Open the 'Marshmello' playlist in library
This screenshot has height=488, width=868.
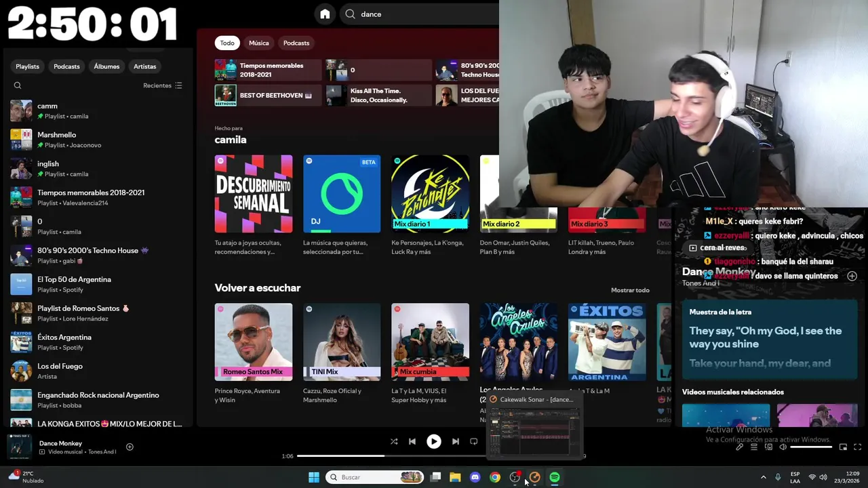tap(98, 140)
